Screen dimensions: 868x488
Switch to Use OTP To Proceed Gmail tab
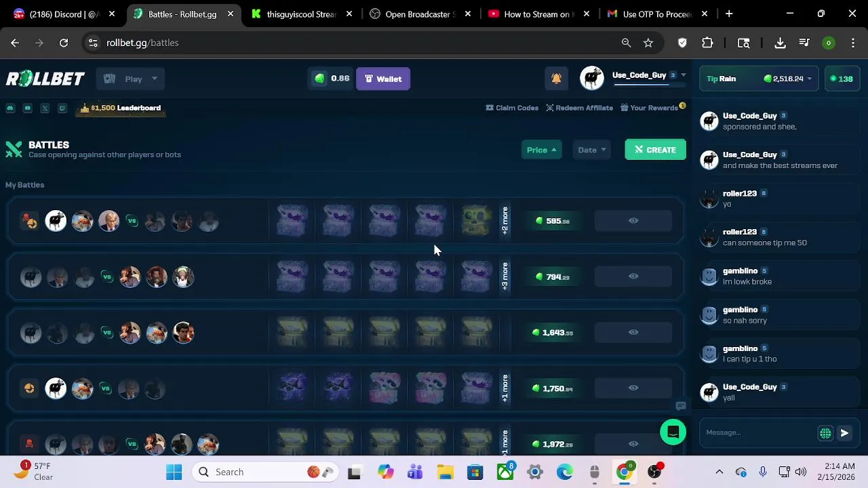(x=656, y=14)
